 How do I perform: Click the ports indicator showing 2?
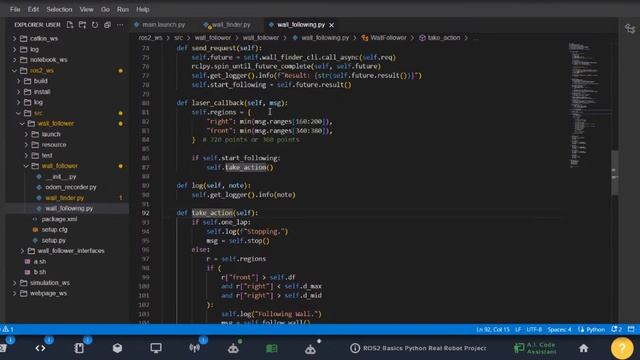(x=616, y=329)
